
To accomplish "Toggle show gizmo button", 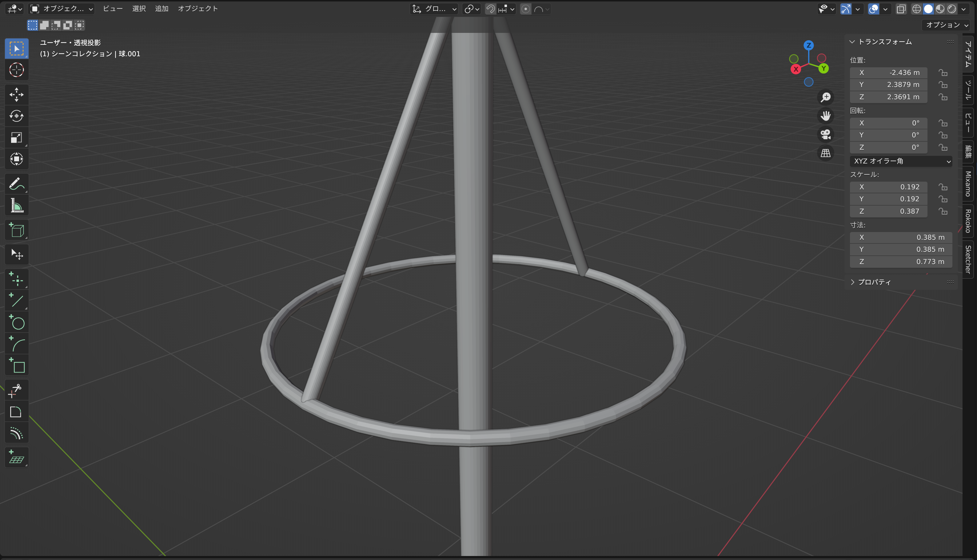I will pyautogui.click(x=846, y=9).
